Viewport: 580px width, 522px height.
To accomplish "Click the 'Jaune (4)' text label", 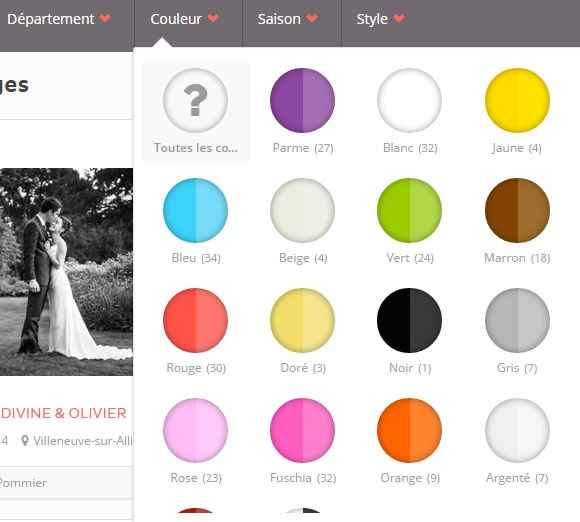I will [x=517, y=148].
